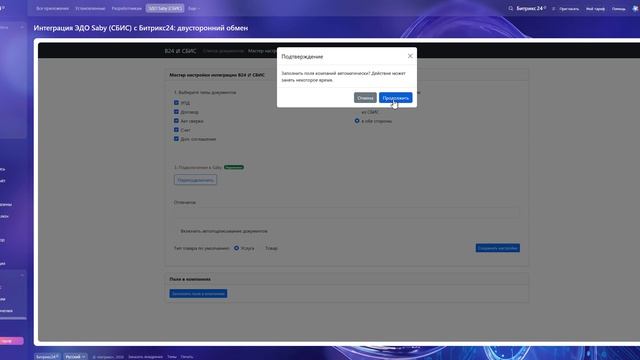Click the B24 И СБИС brand link
The width and height of the screenshot is (640, 360).
[180, 51]
